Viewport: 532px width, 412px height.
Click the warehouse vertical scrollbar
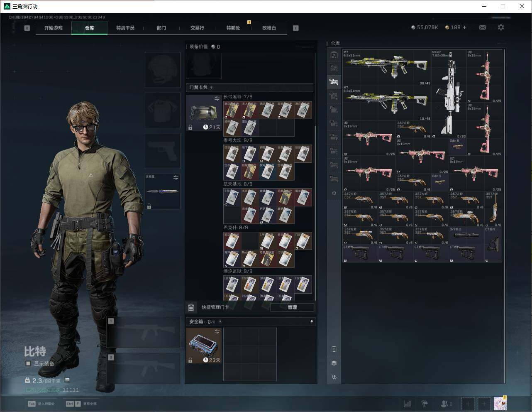point(504,216)
